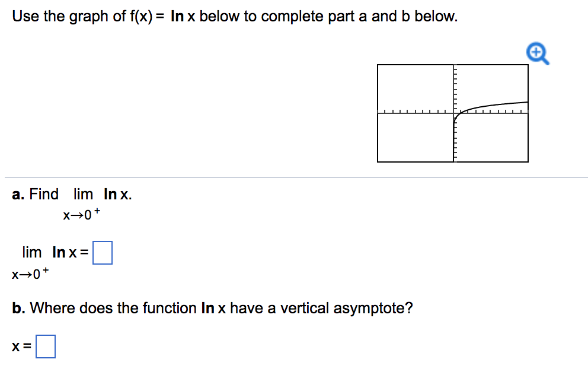
Task: Click the answer box after lim ln x =
Action: (104, 253)
